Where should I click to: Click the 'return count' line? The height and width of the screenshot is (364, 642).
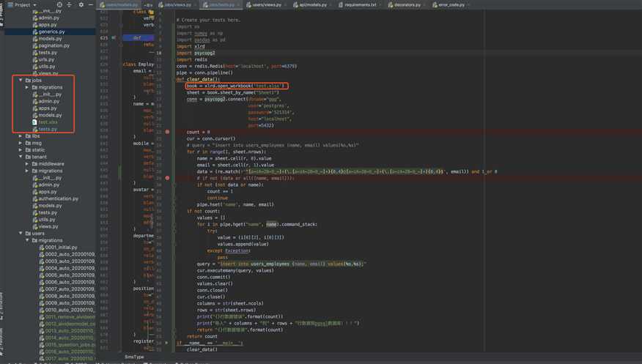click(202, 336)
